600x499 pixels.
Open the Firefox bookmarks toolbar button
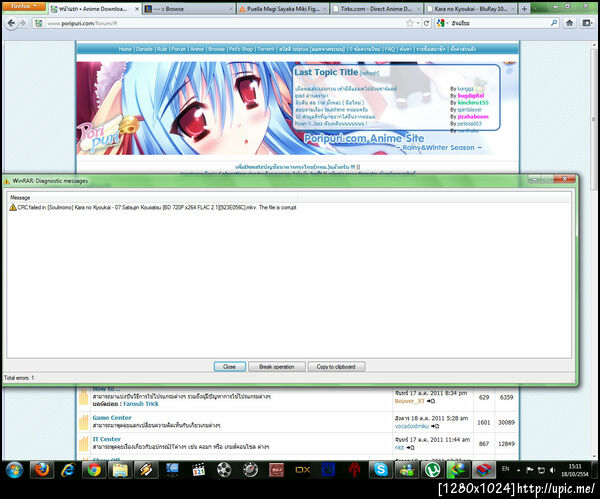click(587, 23)
